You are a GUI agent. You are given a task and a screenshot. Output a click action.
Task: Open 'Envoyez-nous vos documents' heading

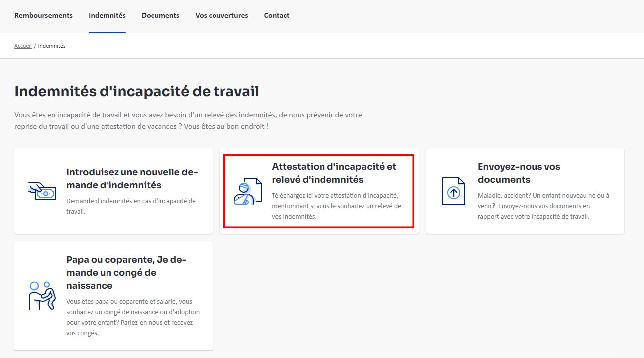click(519, 173)
